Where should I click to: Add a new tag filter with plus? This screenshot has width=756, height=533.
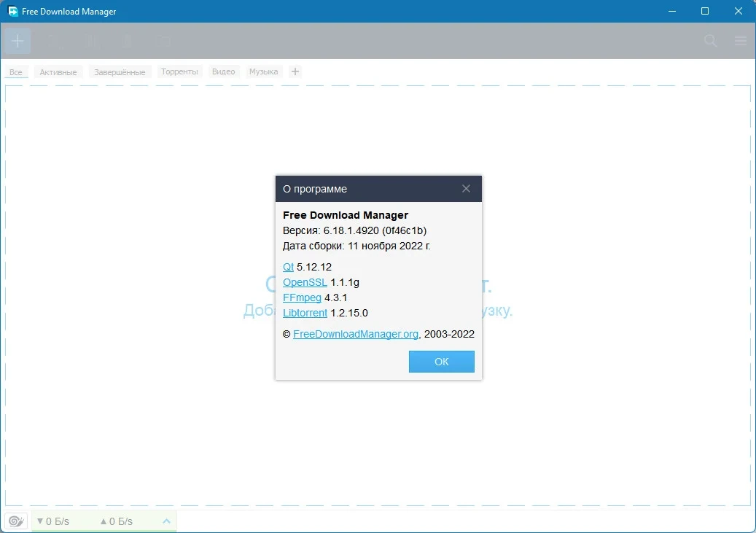295,71
